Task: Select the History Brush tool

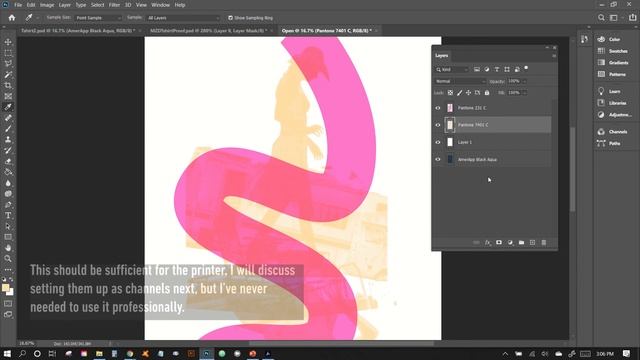Action: click(8, 150)
